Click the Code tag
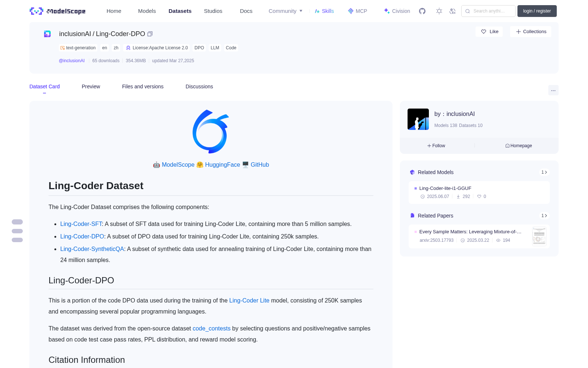Viewport: 588px width, 368px height. [231, 48]
